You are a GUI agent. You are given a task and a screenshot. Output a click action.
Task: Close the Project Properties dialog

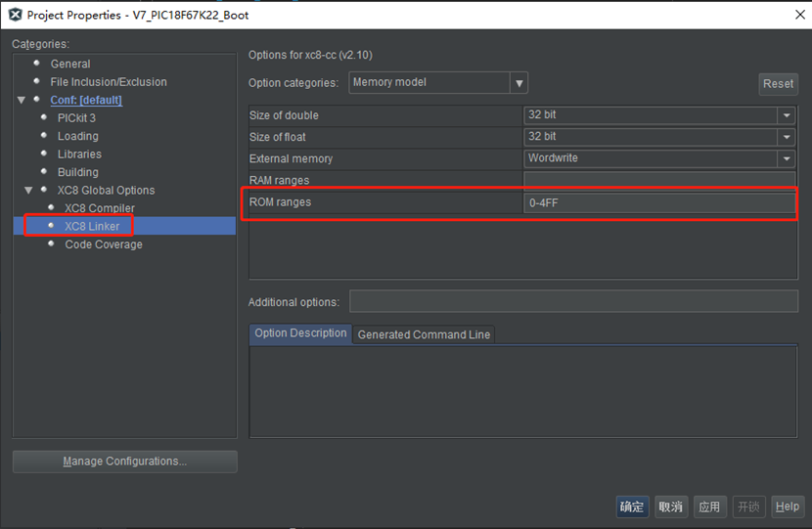pyautogui.click(x=799, y=15)
